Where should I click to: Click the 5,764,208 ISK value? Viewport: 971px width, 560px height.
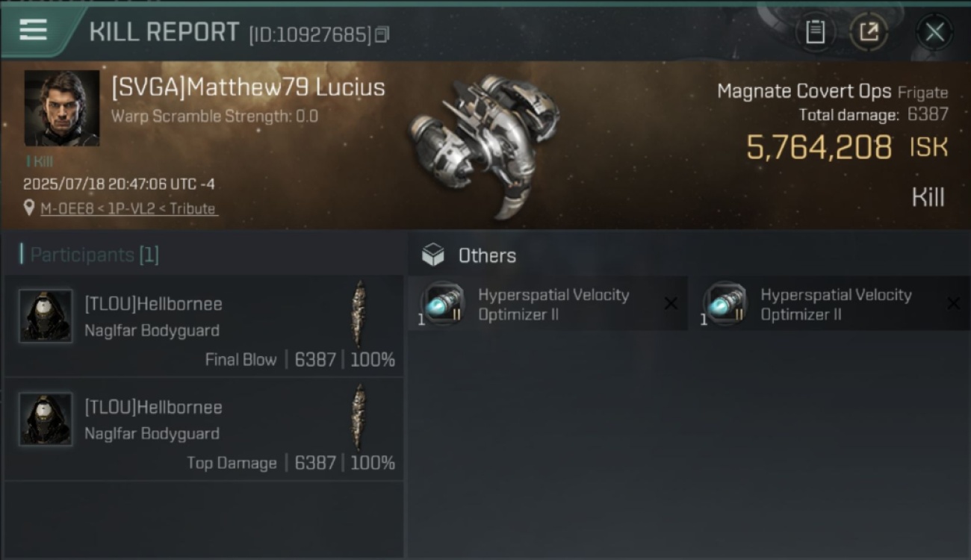click(847, 148)
